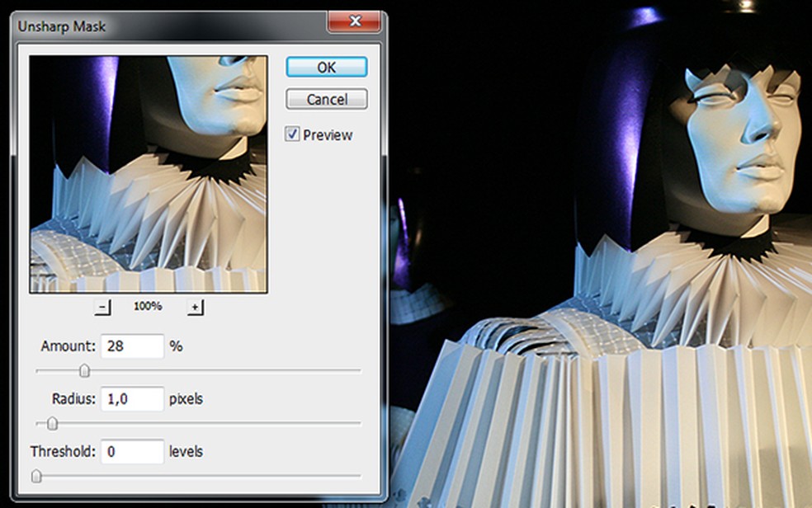Click the Amount value field

point(132,346)
